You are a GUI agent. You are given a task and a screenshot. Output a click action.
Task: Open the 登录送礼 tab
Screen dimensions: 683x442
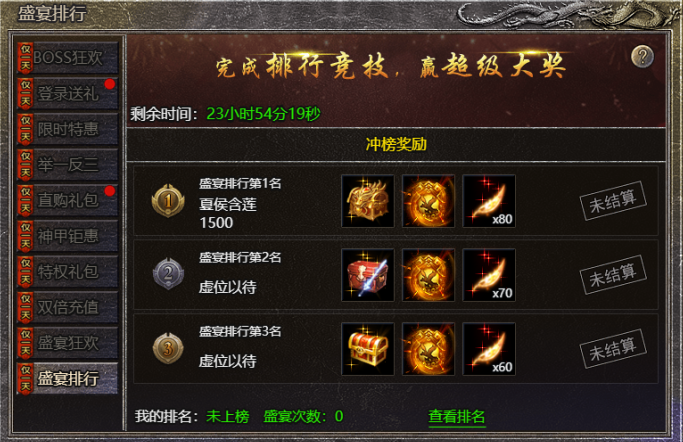coord(68,94)
